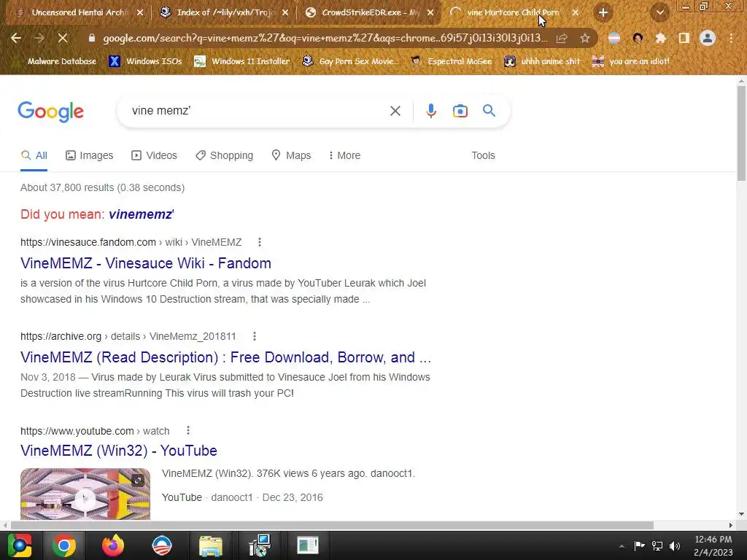
Task: Select the address bar URL
Action: (325, 38)
